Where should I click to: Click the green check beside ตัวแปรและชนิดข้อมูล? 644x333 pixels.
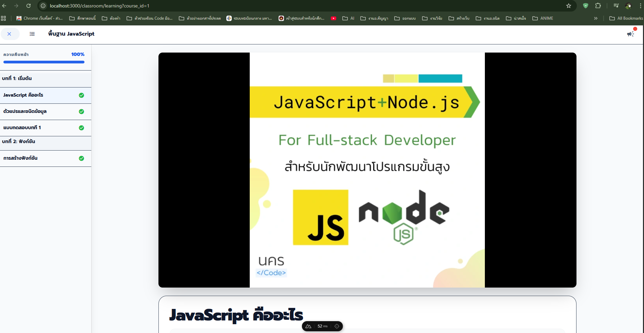[x=81, y=112]
